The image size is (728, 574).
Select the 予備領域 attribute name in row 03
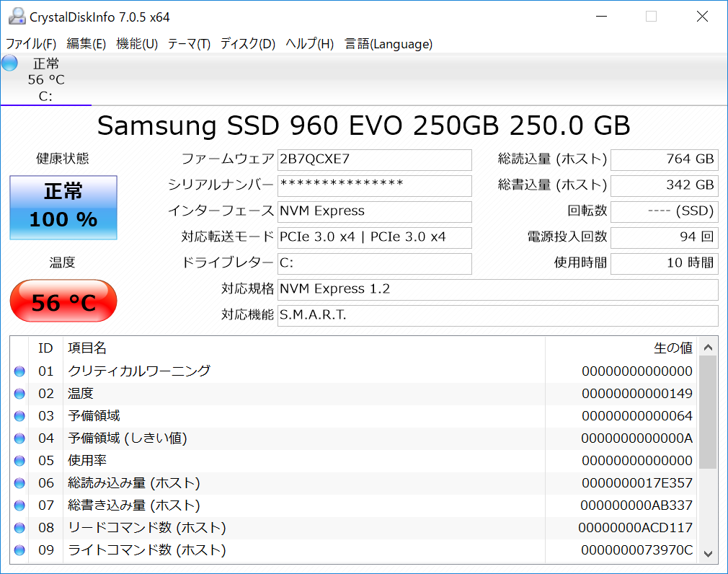[94, 416]
